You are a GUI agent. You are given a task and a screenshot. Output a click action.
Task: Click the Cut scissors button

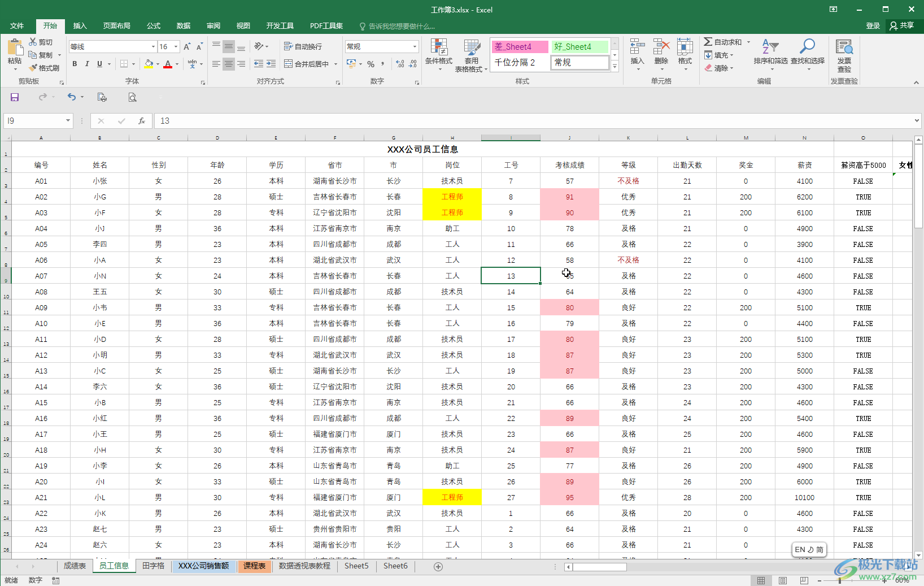41,42
